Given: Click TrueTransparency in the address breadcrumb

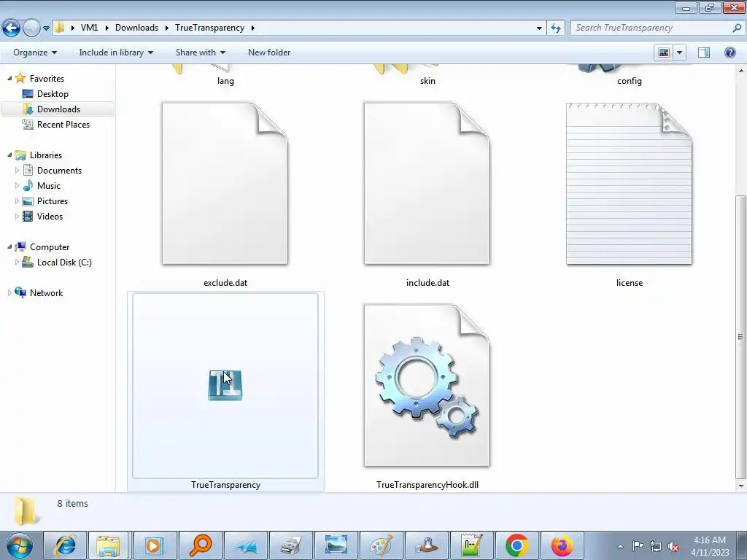Looking at the screenshot, I should pos(209,28).
